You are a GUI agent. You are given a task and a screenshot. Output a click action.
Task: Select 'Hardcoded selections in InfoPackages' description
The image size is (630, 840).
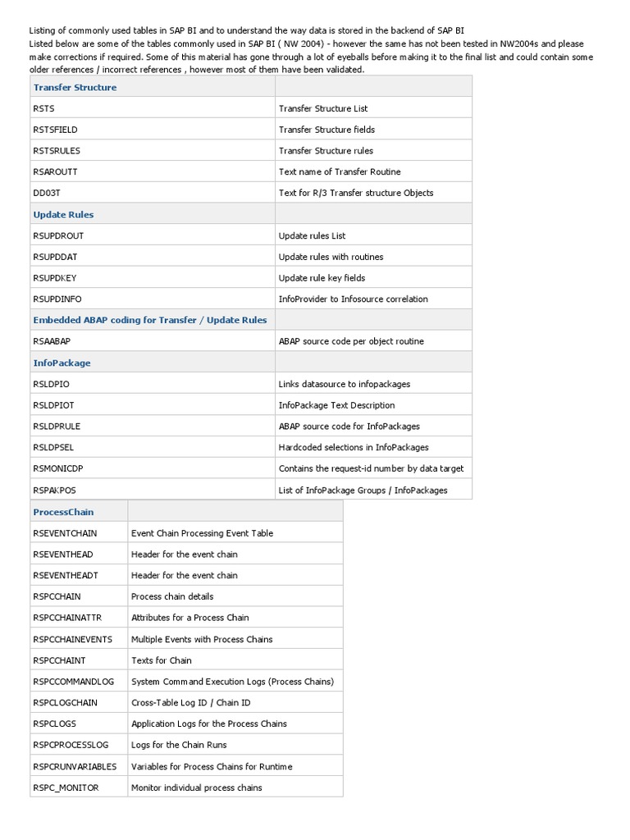[354, 447]
